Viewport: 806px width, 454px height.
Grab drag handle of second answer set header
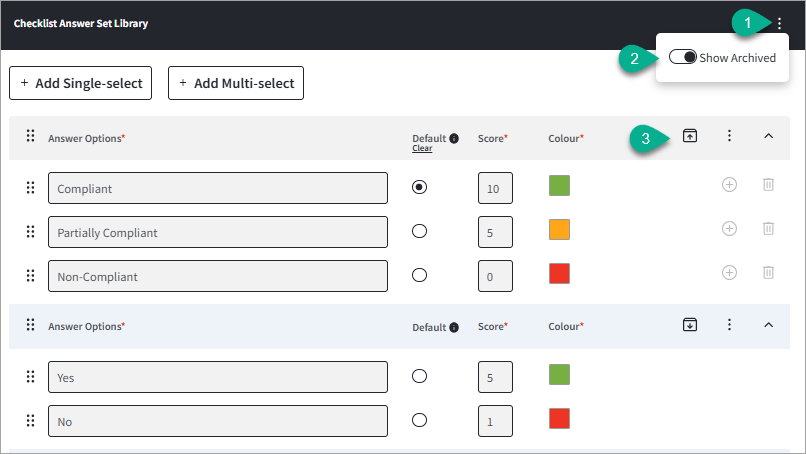[x=30, y=324]
